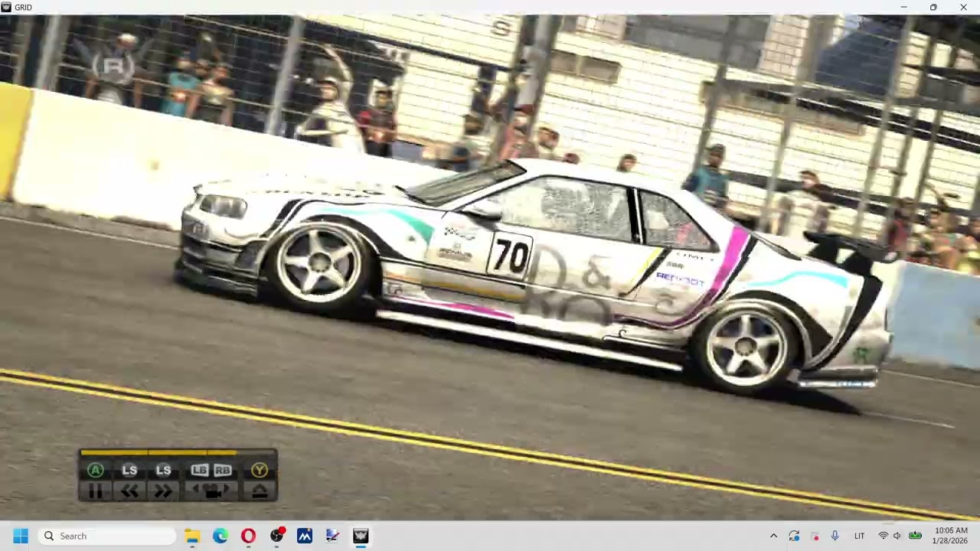This screenshot has width=980, height=551.
Task: Click the LB bumper prompt
Action: [x=200, y=470]
